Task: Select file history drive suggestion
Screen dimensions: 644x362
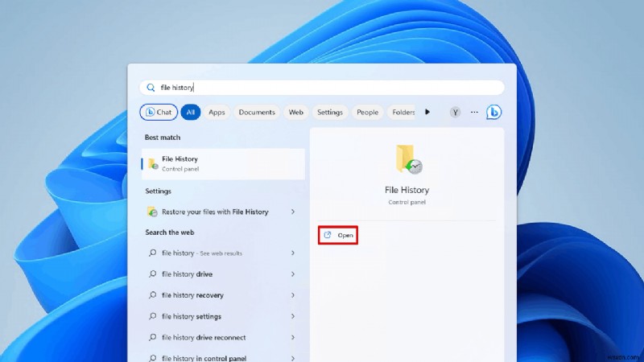Action: pyautogui.click(x=222, y=274)
